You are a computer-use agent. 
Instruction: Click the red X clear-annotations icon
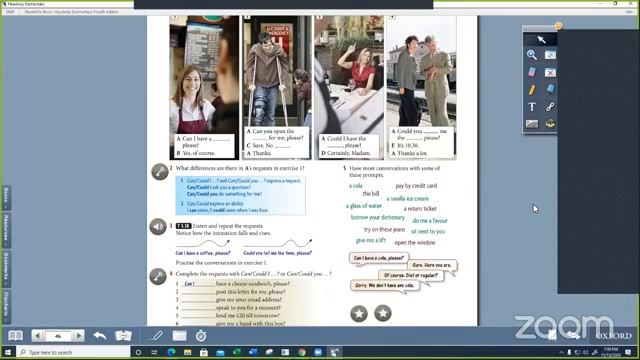coord(550,72)
